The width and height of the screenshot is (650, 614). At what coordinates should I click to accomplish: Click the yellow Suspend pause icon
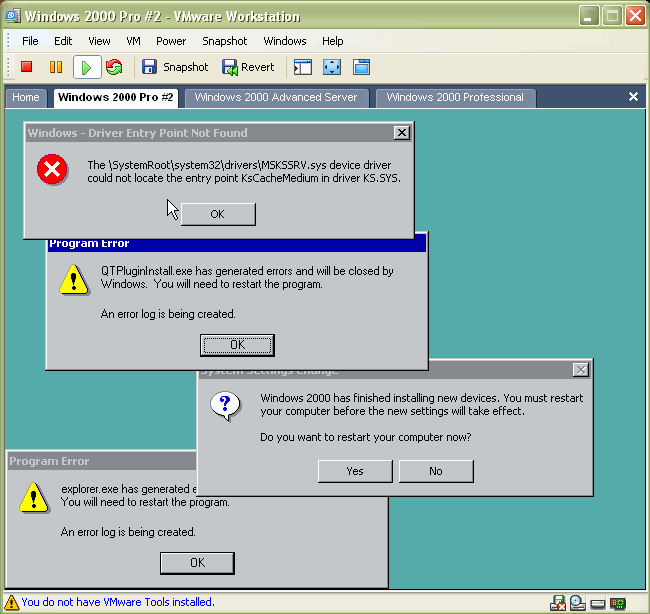coord(56,67)
